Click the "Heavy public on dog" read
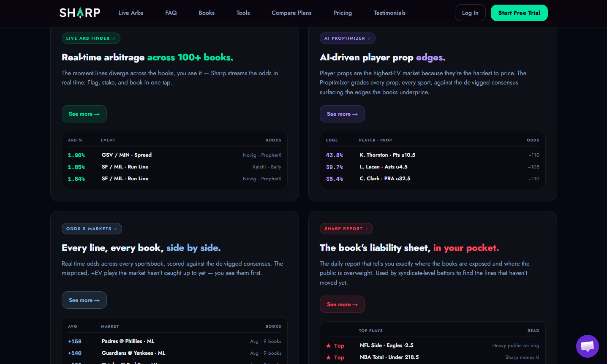 516,345
